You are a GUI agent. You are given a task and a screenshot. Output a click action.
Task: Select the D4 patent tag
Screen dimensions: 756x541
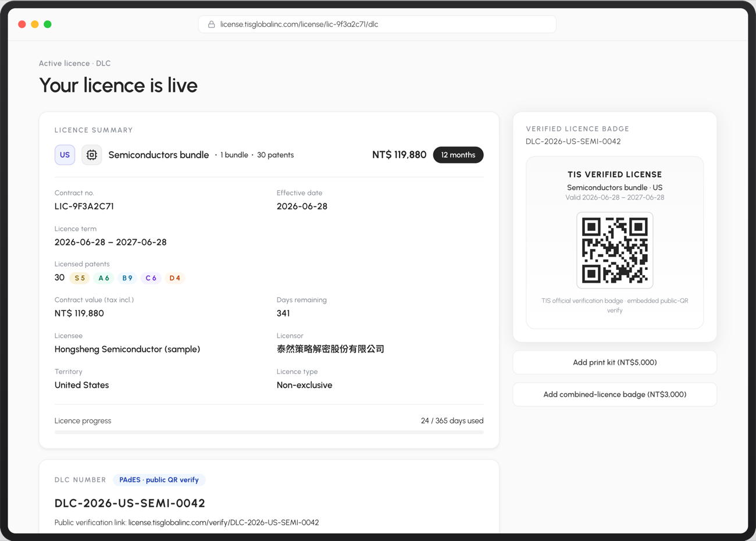click(174, 278)
